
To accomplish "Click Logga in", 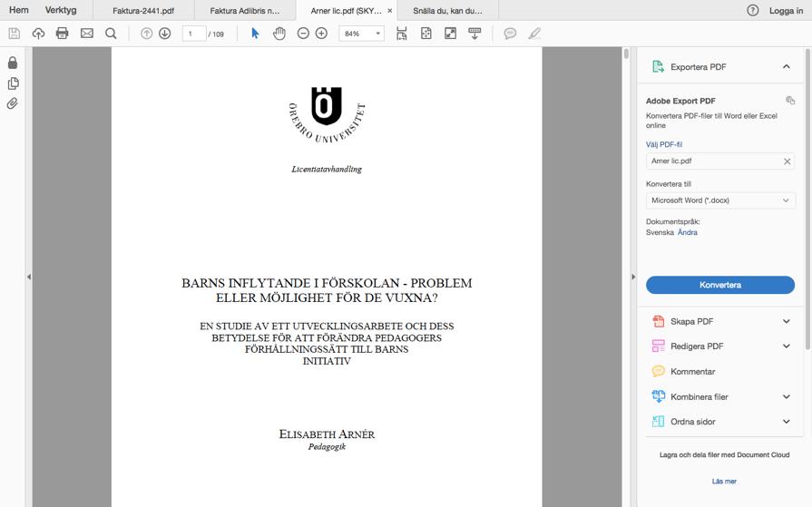I will [x=786, y=10].
